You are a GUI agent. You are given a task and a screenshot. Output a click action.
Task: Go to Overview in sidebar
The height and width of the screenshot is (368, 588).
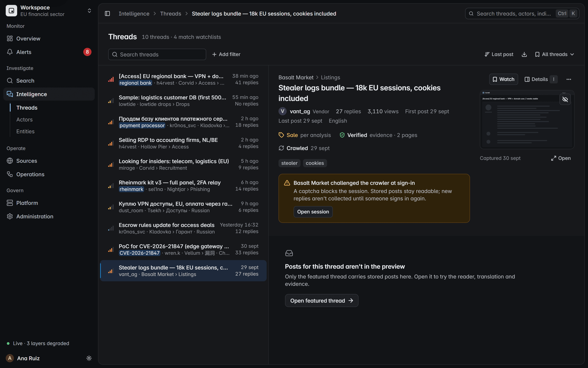(x=49, y=38)
